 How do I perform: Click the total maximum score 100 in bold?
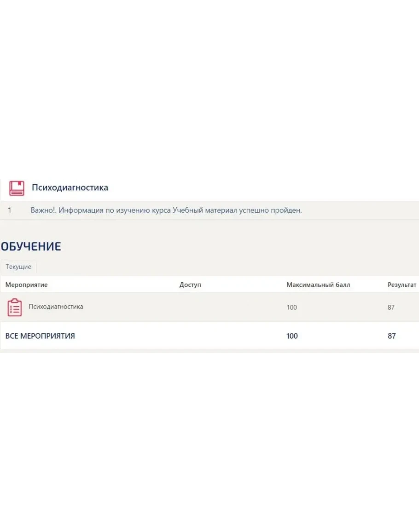click(292, 336)
